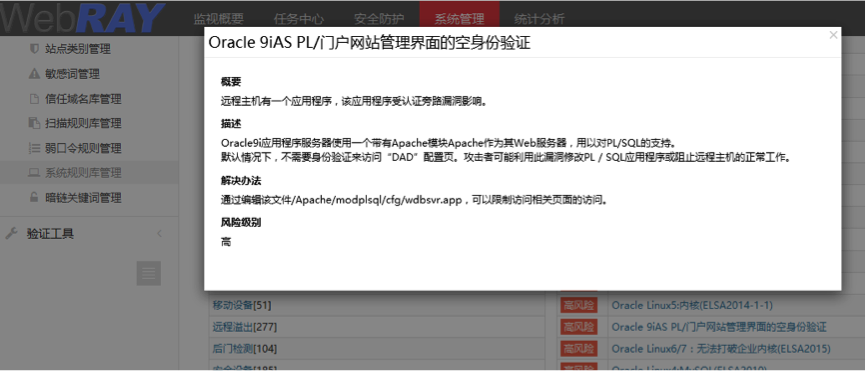
Task: Click the lock icon next to 暗链关键词管理
Action: coord(34,197)
